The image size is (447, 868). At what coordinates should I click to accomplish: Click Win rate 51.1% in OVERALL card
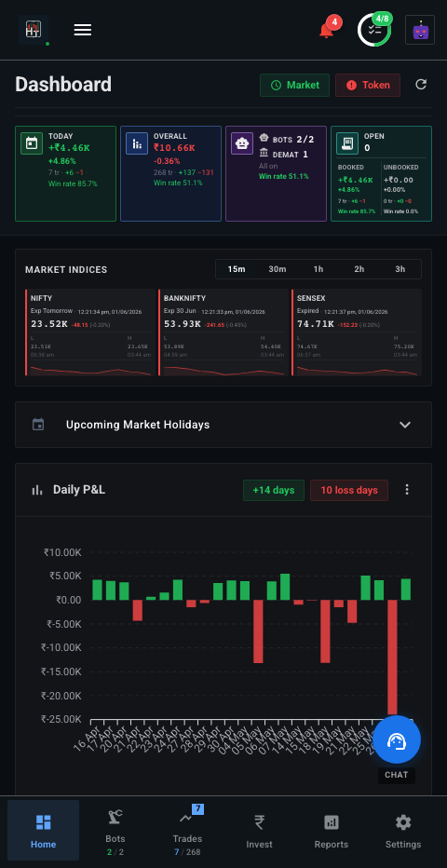coord(178,183)
